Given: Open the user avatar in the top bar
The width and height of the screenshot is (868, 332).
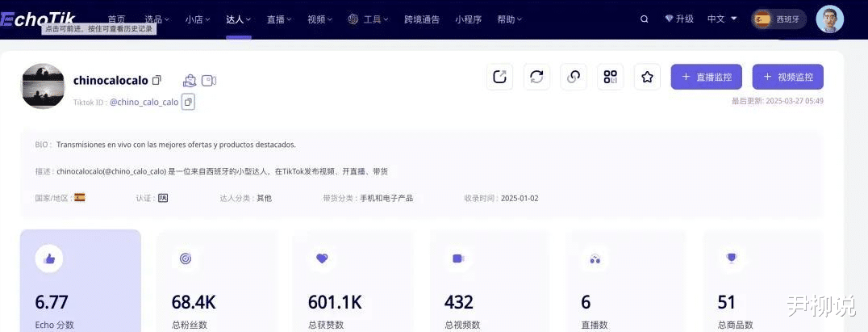Looking at the screenshot, I should click(830, 19).
